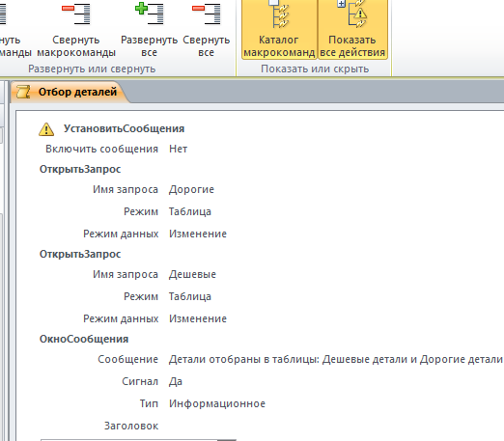Click the warning icon beside УстановитьСообщения

pos(46,129)
